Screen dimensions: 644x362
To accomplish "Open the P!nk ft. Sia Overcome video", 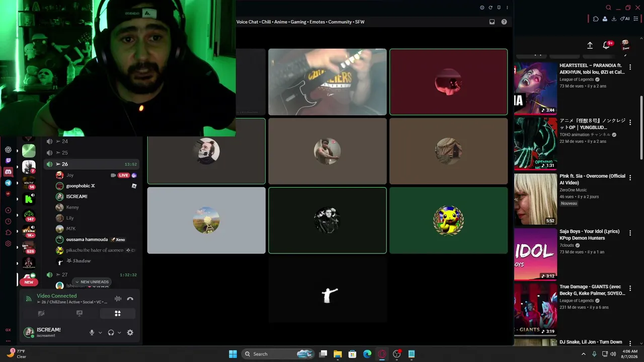I will (592, 179).
